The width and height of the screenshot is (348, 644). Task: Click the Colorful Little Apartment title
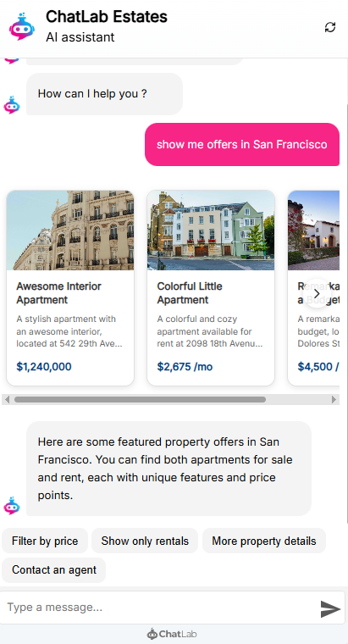pyautogui.click(x=190, y=293)
